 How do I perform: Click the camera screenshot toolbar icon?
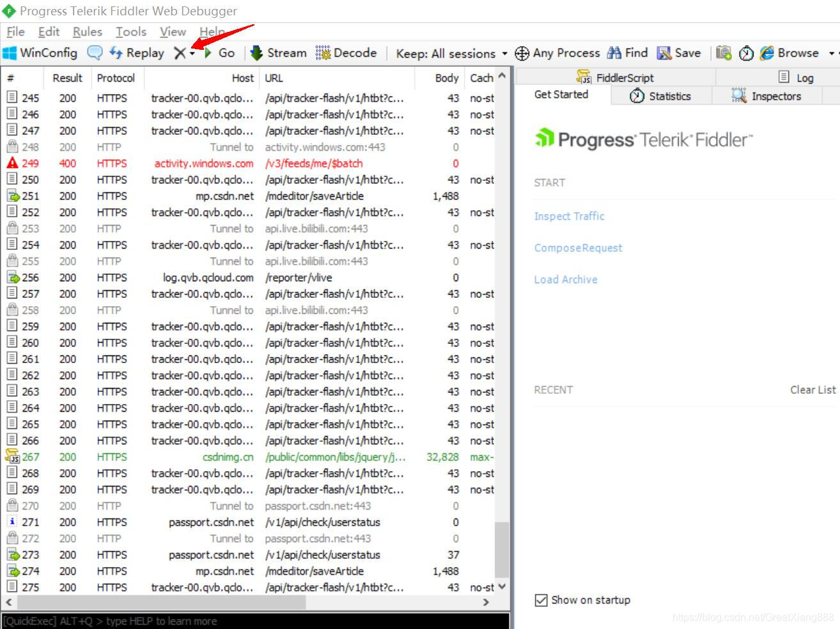pyautogui.click(x=724, y=53)
